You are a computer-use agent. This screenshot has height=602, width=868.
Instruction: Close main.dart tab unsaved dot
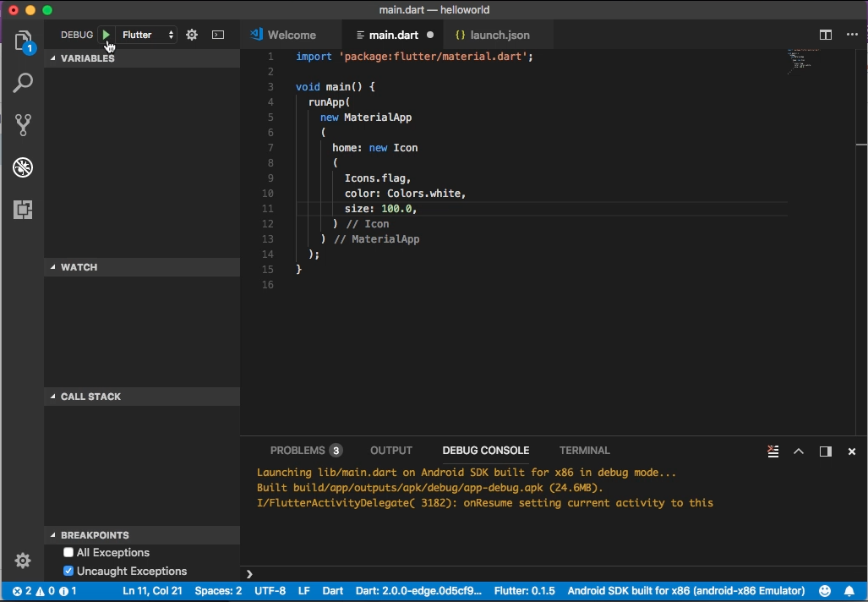(x=430, y=35)
